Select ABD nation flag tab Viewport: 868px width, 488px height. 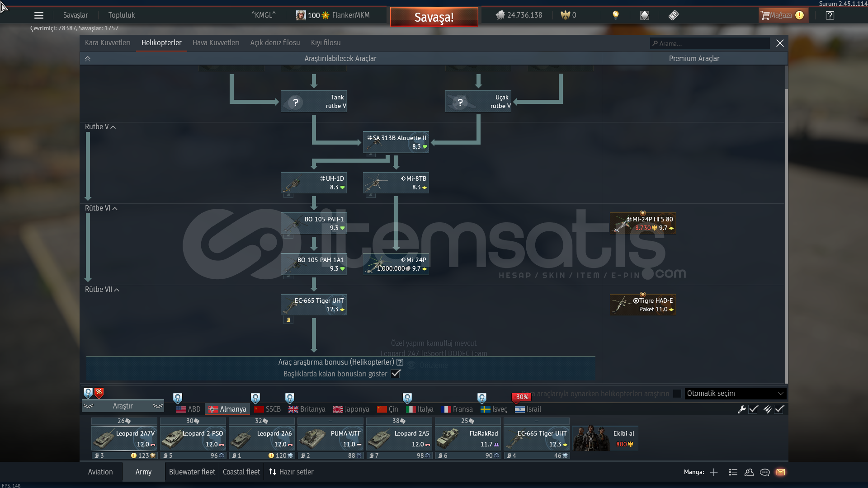(x=189, y=409)
